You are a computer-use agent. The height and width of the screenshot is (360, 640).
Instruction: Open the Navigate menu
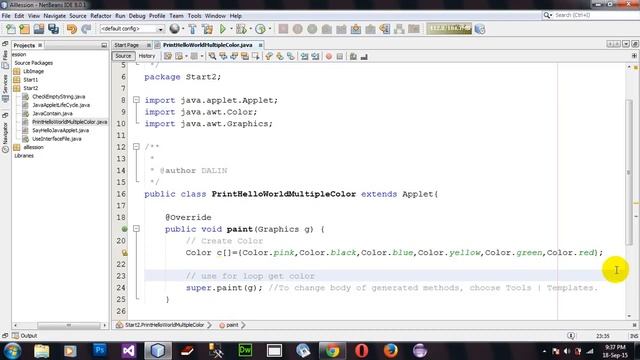point(55,16)
